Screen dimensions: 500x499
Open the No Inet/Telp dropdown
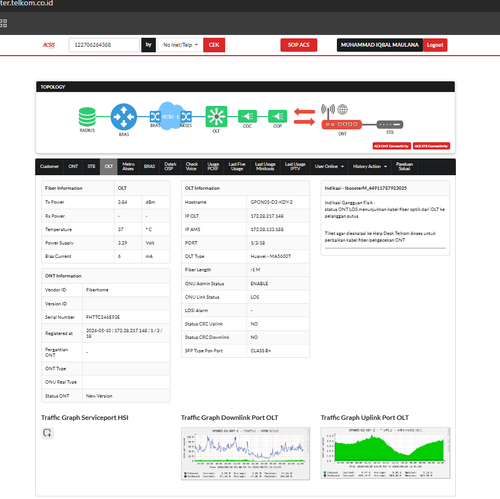(180, 45)
